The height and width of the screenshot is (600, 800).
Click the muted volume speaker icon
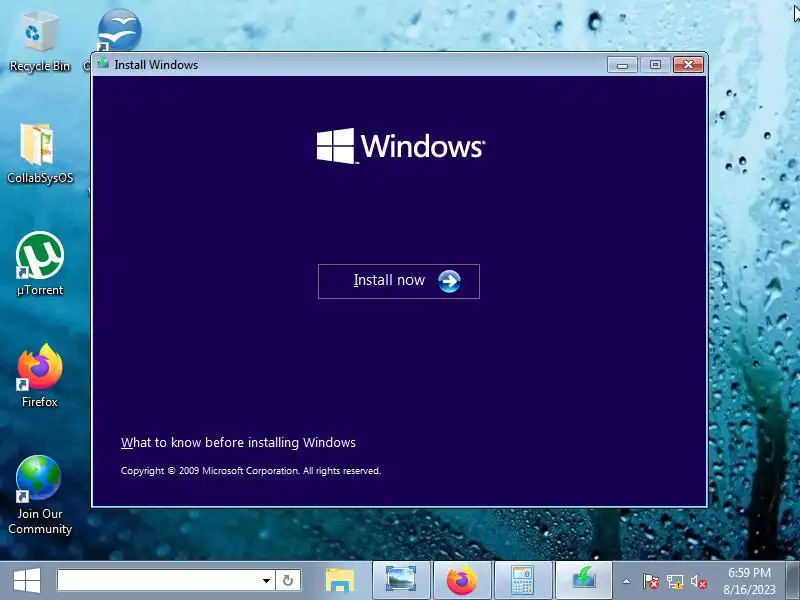point(698,582)
